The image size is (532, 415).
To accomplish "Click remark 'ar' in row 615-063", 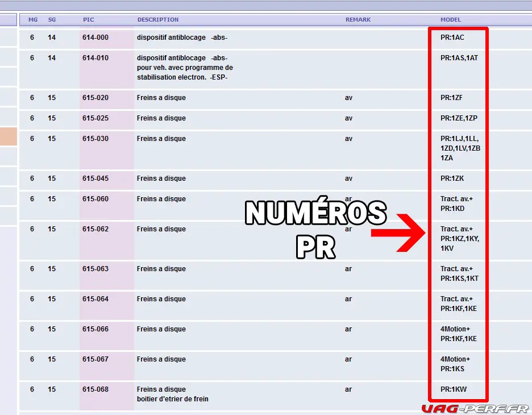I will tap(348, 269).
